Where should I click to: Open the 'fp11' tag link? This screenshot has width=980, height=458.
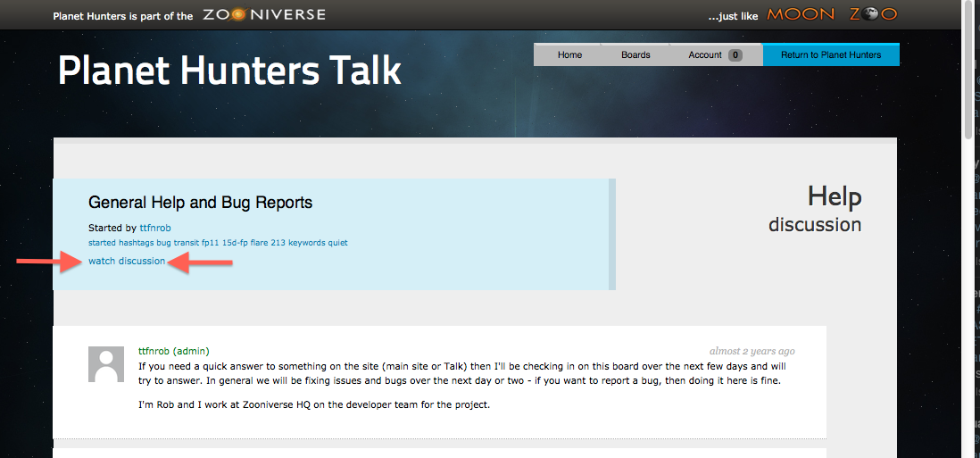pos(210,243)
